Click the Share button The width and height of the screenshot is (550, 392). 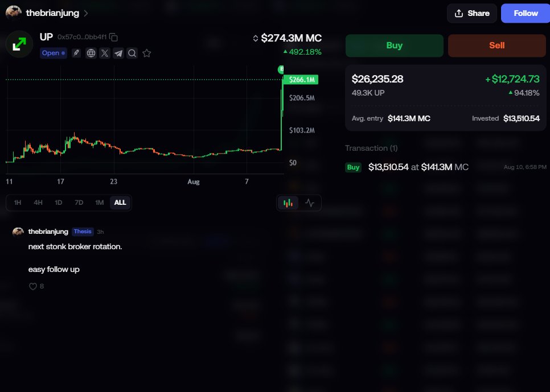tap(472, 13)
